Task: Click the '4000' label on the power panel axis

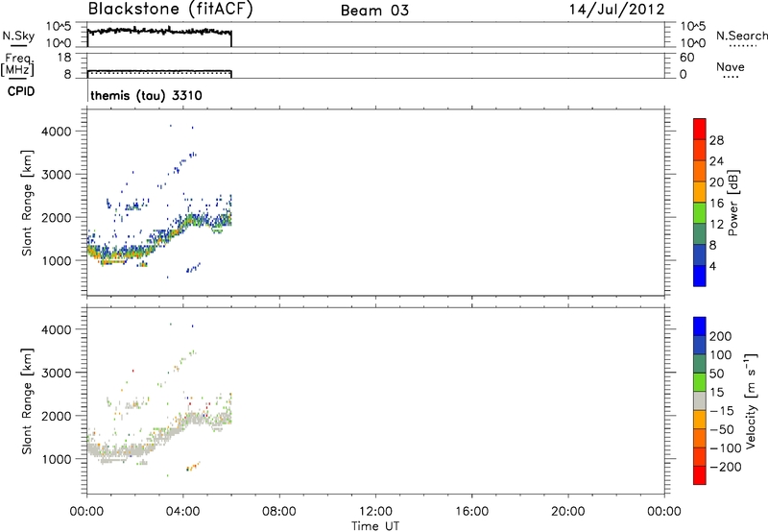Action: 56,132
